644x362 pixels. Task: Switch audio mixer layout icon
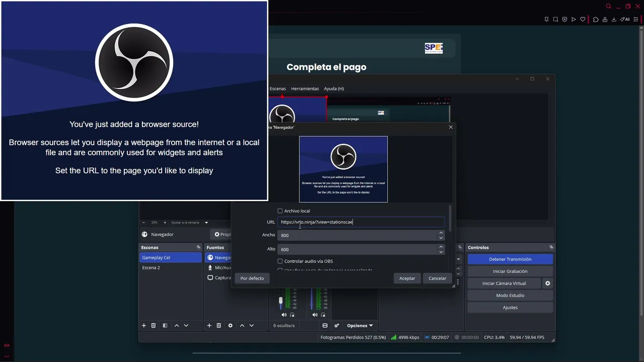coord(325,326)
